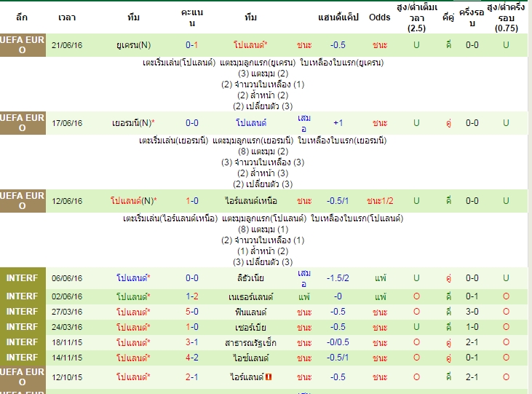This screenshot has height=394, width=532.
Task: Select the เซอร์เบีย team name
Action: [251, 327]
